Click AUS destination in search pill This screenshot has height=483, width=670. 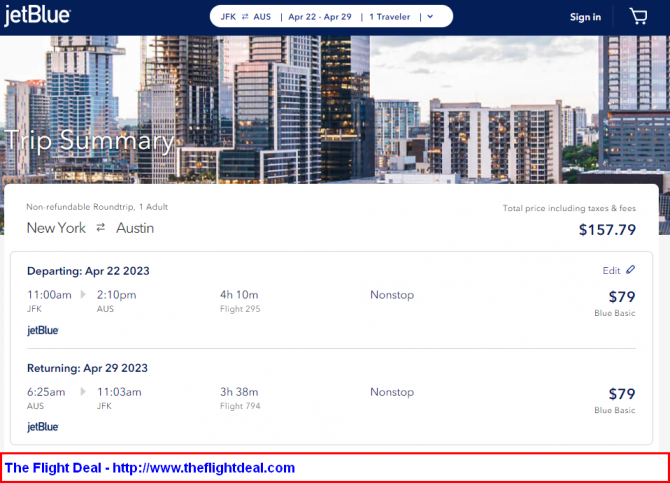pyautogui.click(x=262, y=17)
